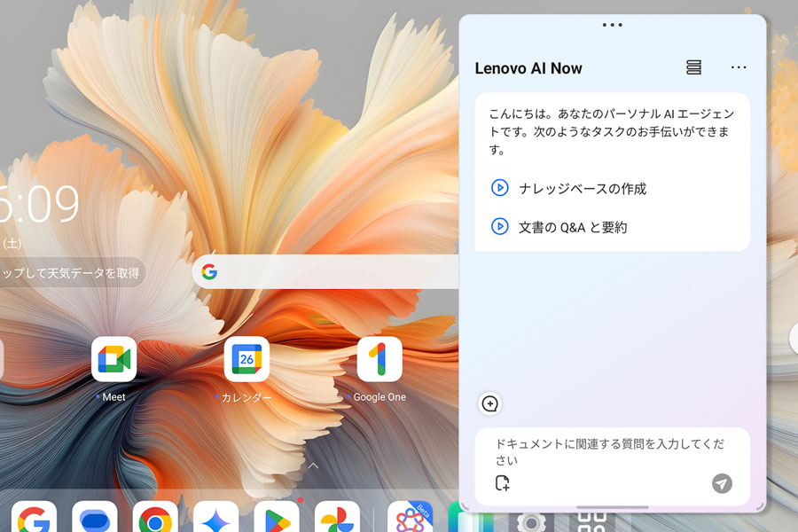Open the Google Play Store from the dock

[277, 517]
